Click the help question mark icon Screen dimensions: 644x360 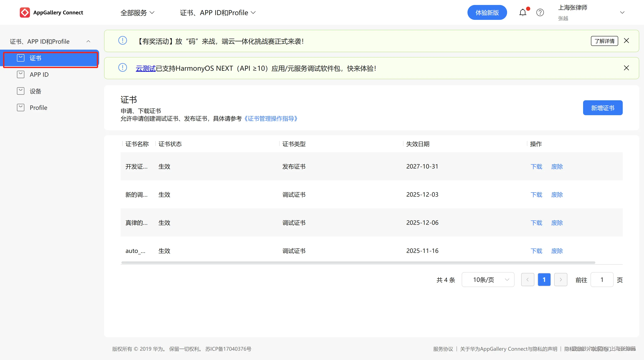click(540, 12)
